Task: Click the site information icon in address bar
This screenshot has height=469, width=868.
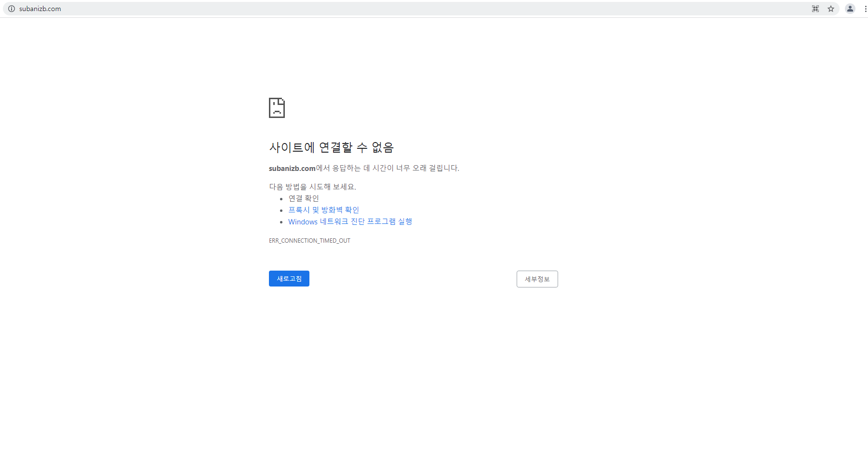Action: pyautogui.click(x=12, y=9)
